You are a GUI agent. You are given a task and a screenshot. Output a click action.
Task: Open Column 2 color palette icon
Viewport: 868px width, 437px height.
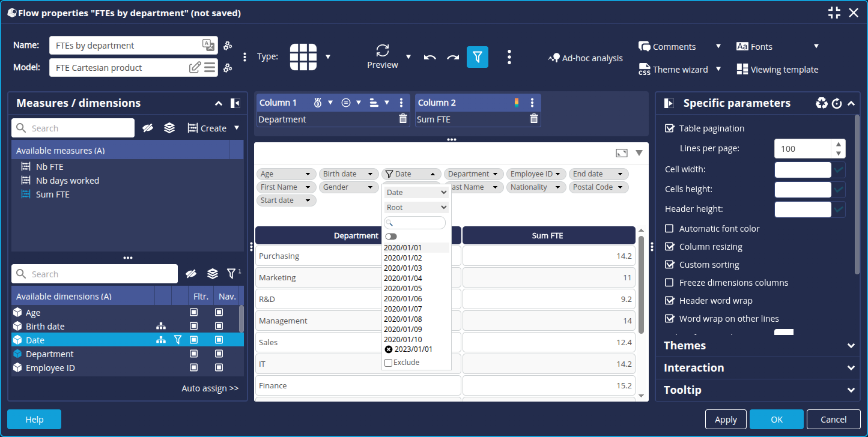(x=517, y=103)
